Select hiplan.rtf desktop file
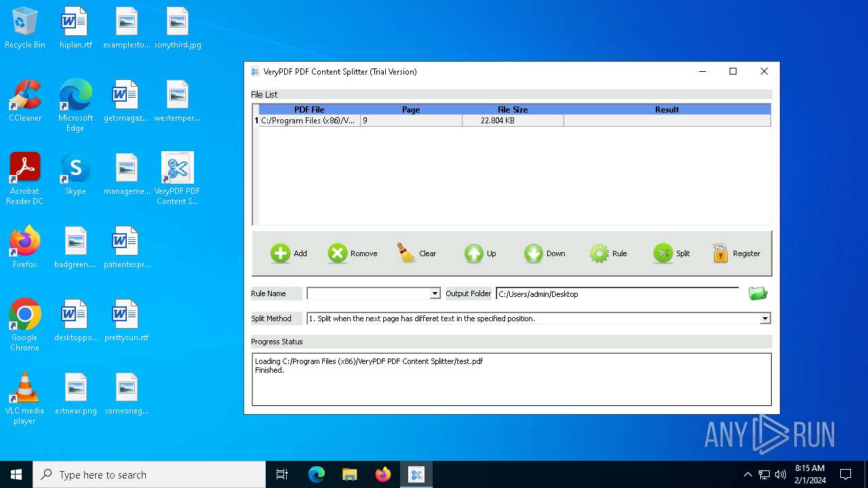 (75, 28)
